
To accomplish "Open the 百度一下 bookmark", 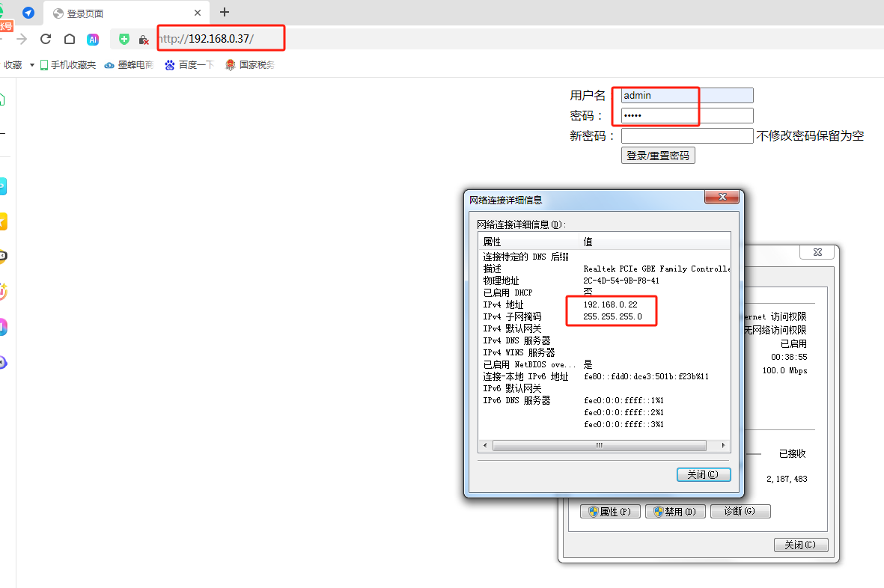I will click(x=189, y=65).
